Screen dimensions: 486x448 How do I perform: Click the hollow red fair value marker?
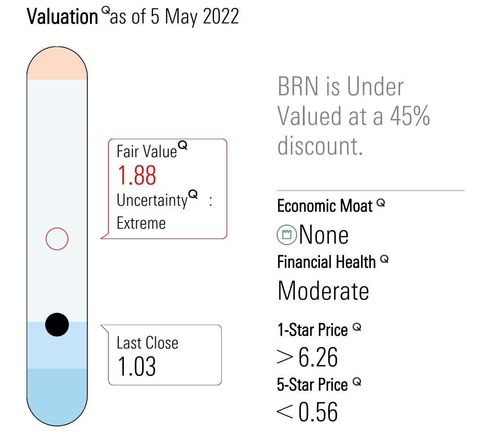pos(57,239)
